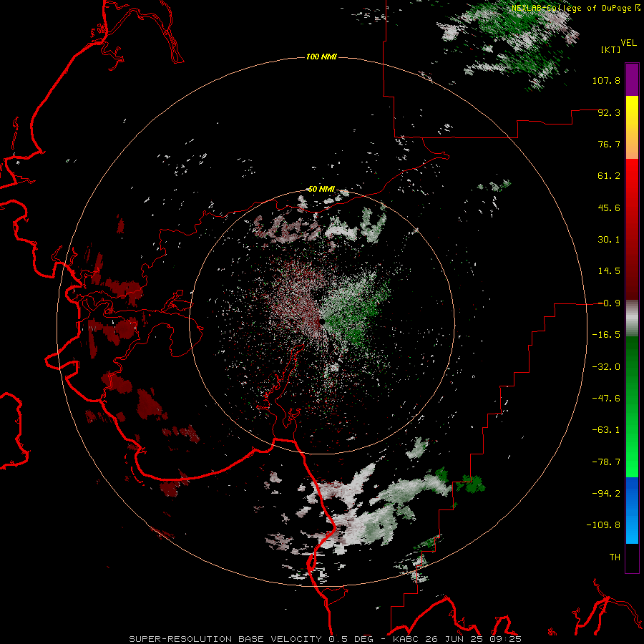The height and width of the screenshot is (644, 644).
Task: Click the -63.1 velocity scale value
Action: [606, 430]
